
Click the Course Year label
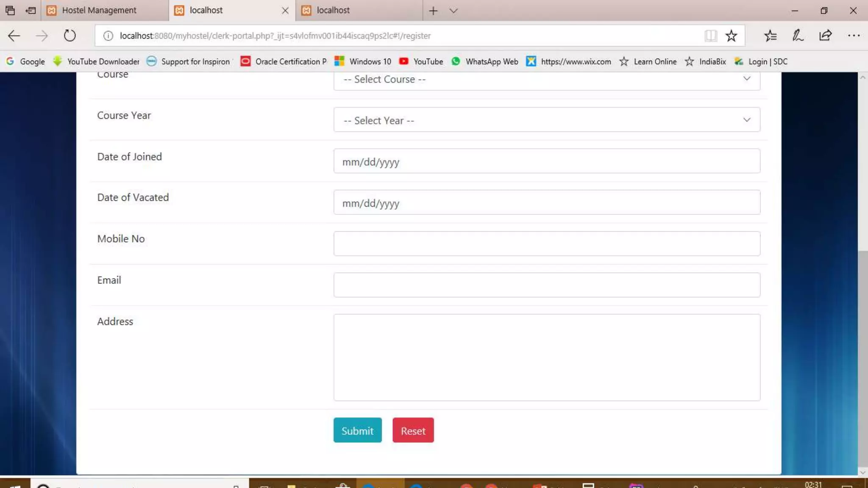(x=124, y=116)
